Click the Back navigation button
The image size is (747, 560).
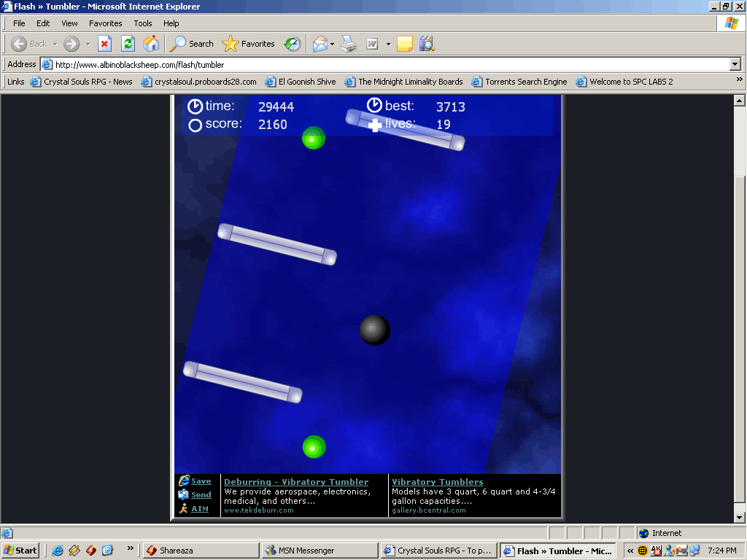(29, 44)
